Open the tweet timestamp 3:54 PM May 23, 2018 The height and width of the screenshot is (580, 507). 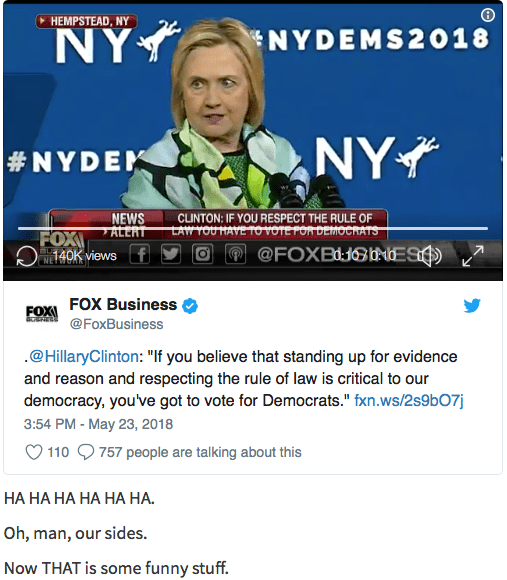click(x=98, y=424)
